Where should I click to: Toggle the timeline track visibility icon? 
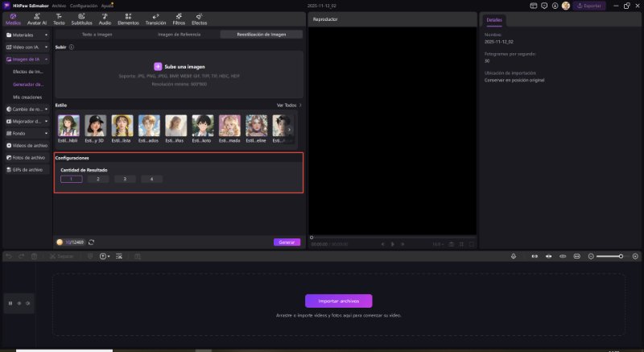click(19, 304)
